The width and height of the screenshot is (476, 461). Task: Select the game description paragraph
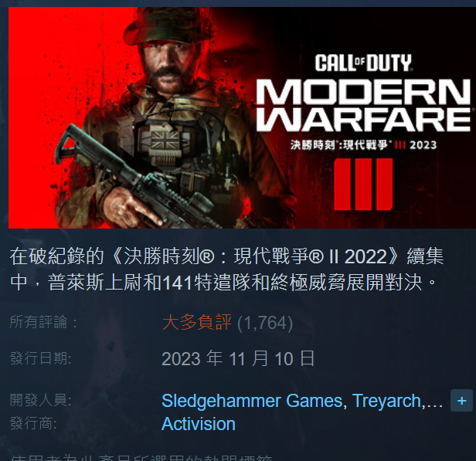click(x=226, y=269)
